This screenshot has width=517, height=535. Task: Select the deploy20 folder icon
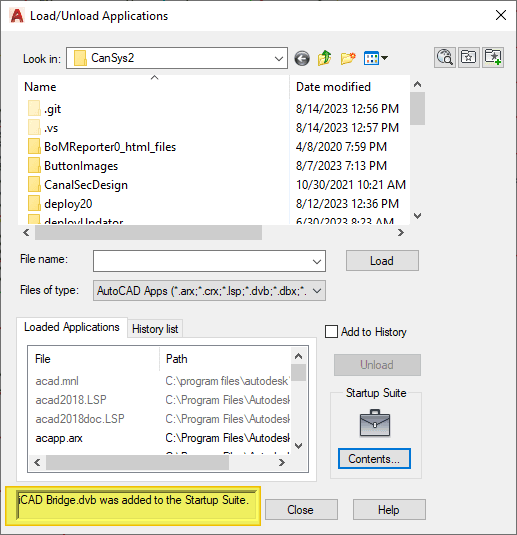34,204
